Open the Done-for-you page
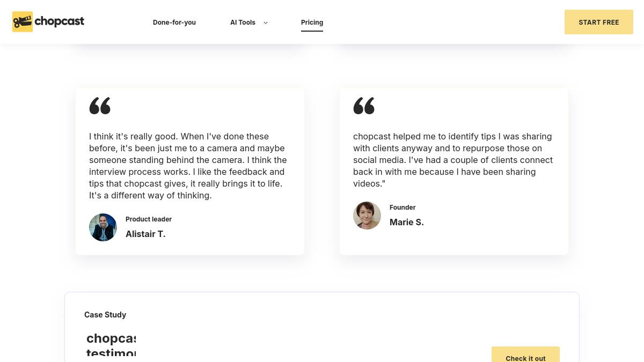Screen dimensions: 644x362 coord(174,23)
